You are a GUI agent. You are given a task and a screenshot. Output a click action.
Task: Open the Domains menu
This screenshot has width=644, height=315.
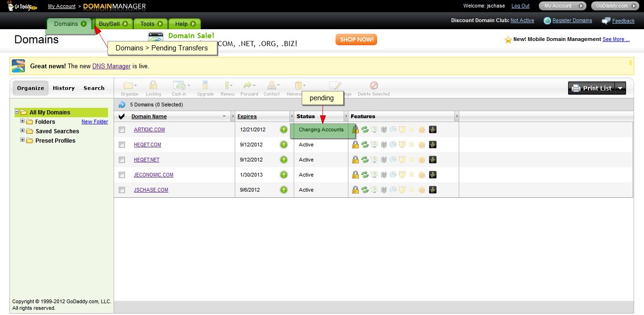tap(69, 24)
